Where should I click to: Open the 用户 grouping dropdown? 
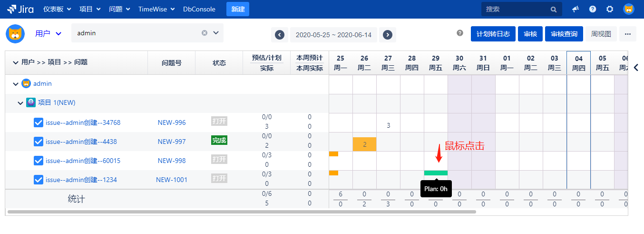coord(49,33)
